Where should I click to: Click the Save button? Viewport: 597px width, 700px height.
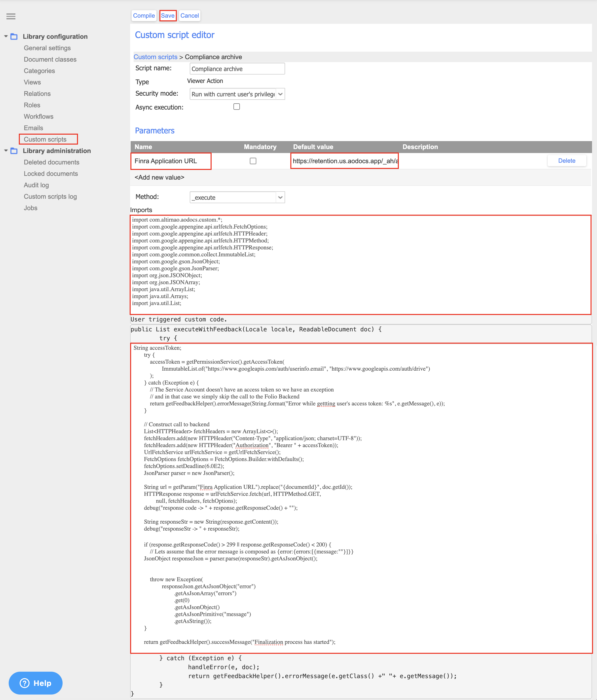pyautogui.click(x=167, y=16)
